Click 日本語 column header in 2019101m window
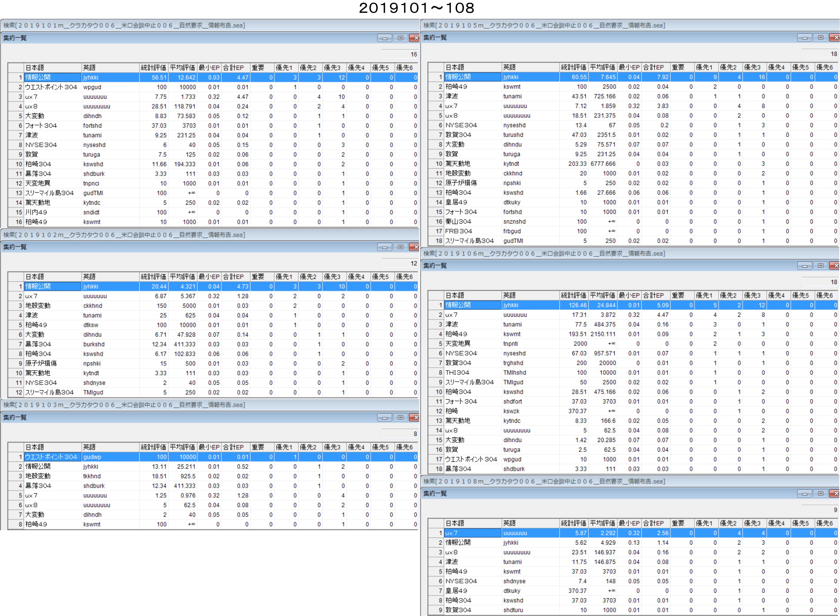The height and width of the screenshot is (616, 840). pos(53,67)
